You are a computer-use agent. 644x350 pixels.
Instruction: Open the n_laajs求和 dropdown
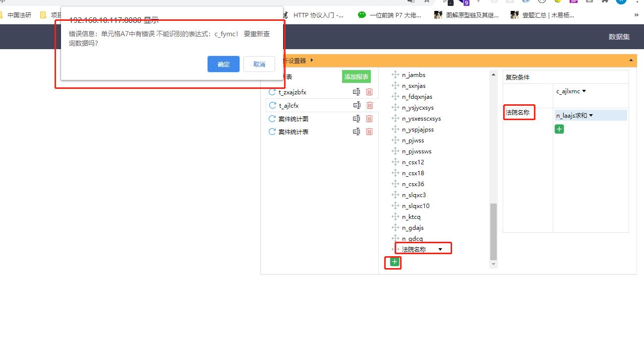tap(591, 116)
